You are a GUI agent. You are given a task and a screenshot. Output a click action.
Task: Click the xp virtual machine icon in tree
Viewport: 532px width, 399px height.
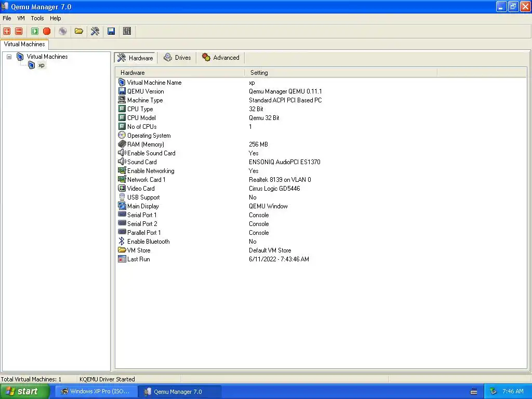click(32, 65)
